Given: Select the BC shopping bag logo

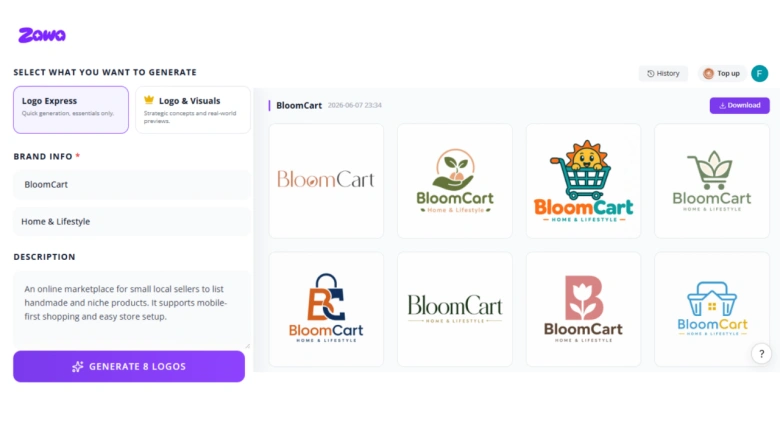Looking at the screenshot, I should click(x=326, y=309).
